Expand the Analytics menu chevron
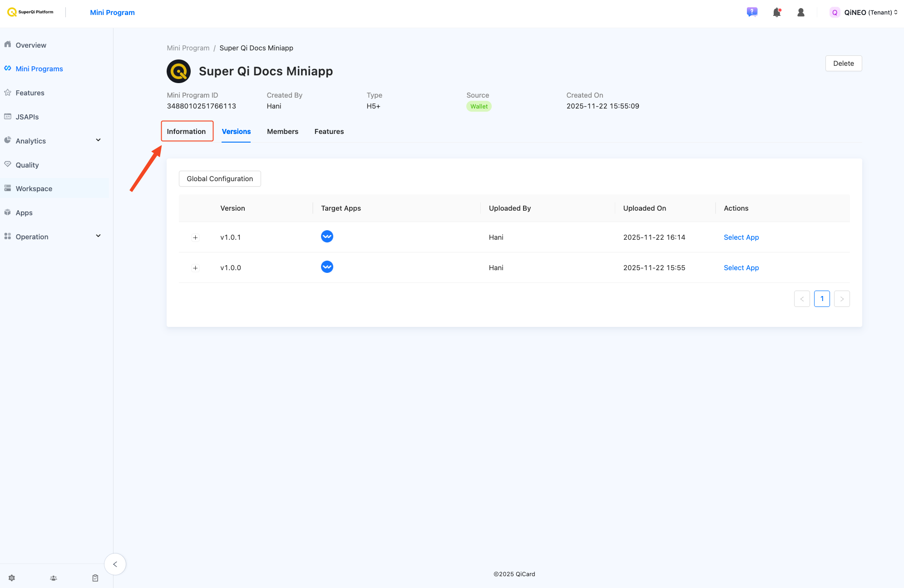Screen dimensions: 904x588 [98, 140]
